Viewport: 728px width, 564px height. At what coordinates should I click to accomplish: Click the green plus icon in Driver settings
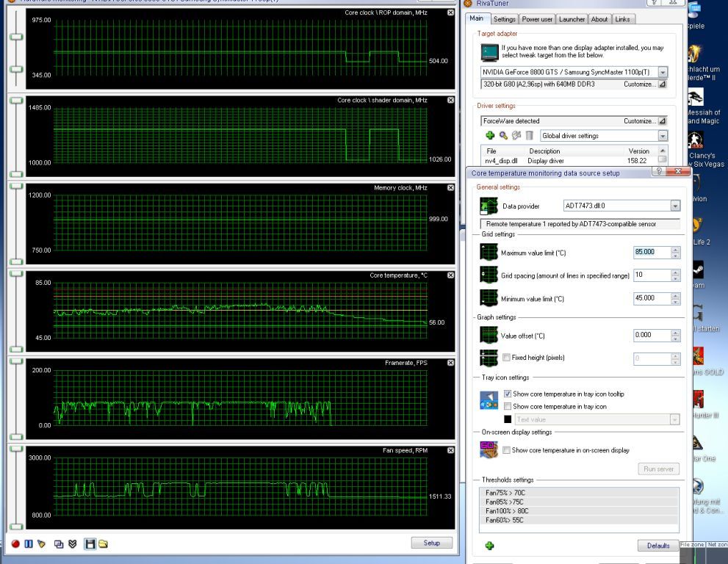click(x=490, y=136)
